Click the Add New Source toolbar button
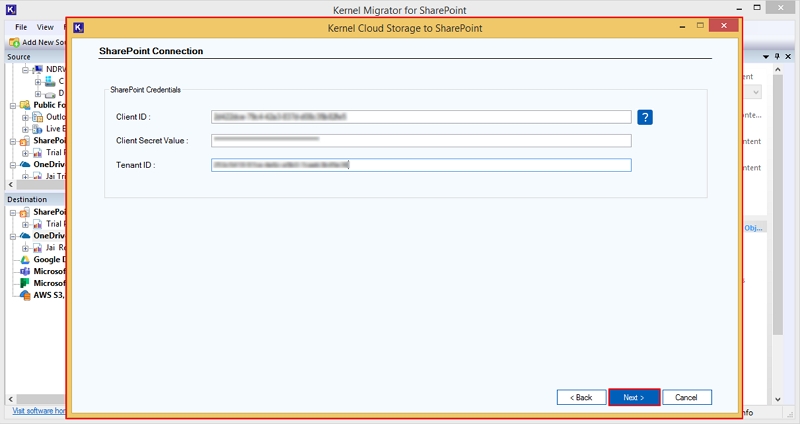800x424 pixels. click(38, 42)
